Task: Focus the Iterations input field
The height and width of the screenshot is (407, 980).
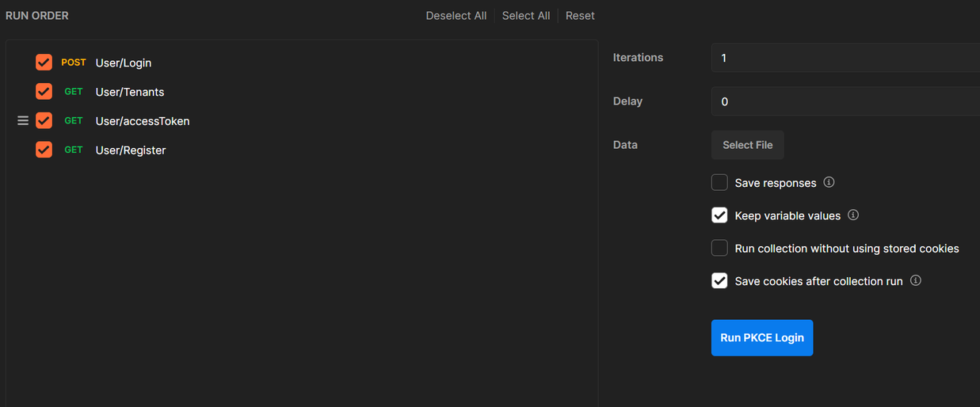Action: (x=845, y=58)
